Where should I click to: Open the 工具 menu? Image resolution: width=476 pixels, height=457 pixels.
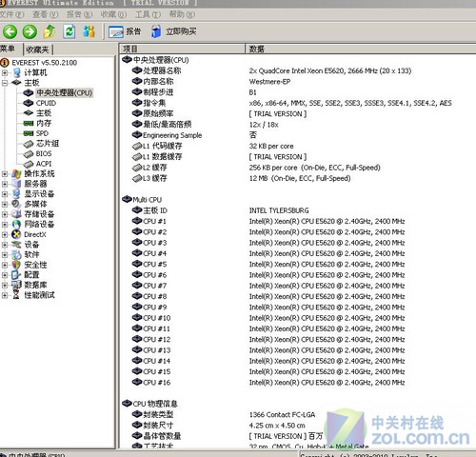click(x=148, y=14)
